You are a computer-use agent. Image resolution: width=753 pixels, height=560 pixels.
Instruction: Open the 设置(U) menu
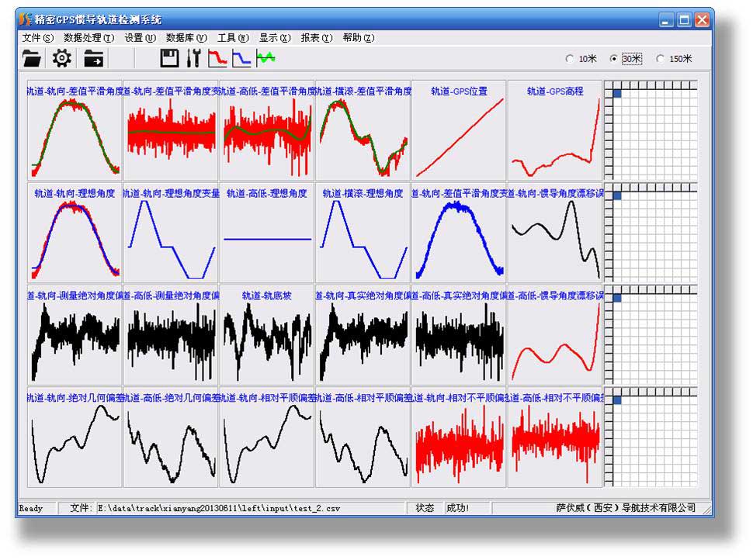pyautogui.click(x=141, y=37)
